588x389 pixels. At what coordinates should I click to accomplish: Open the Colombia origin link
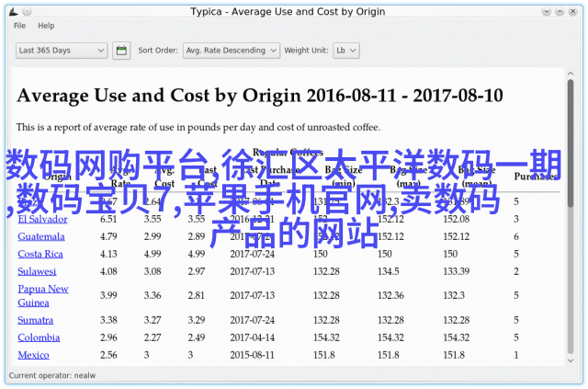(x=39, y=338)
